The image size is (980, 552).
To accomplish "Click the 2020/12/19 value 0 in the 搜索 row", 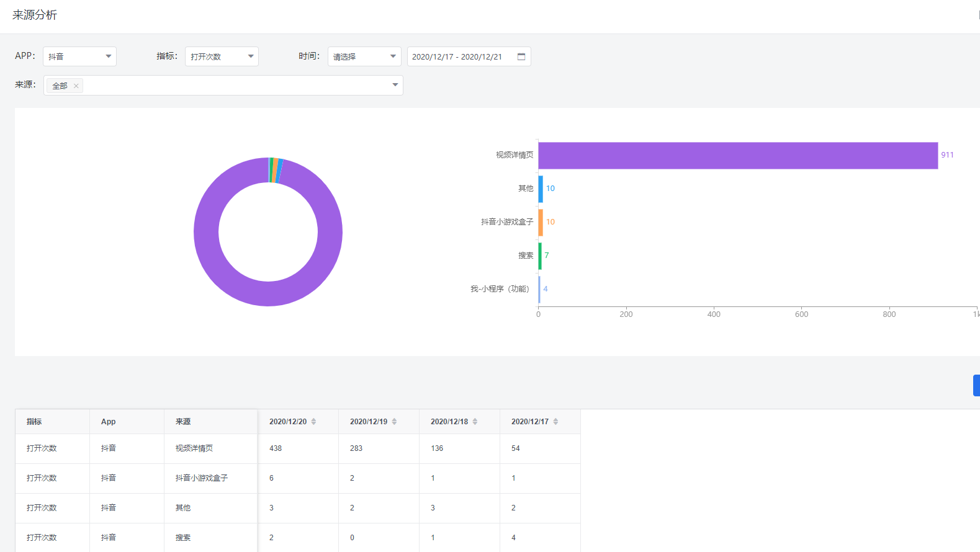I will [x=353, y=538].
